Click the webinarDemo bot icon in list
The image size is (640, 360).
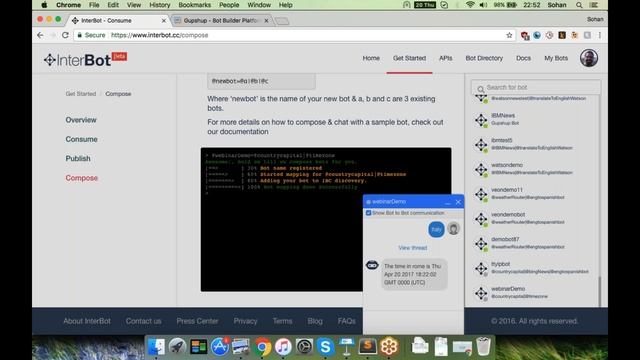[x=481, y=293]
